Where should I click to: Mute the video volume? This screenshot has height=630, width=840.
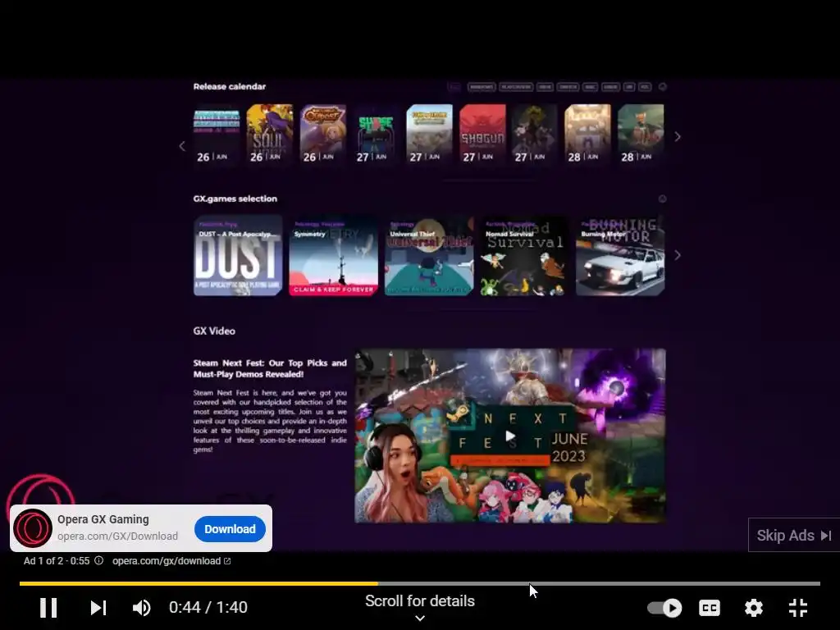click(141, 608)
